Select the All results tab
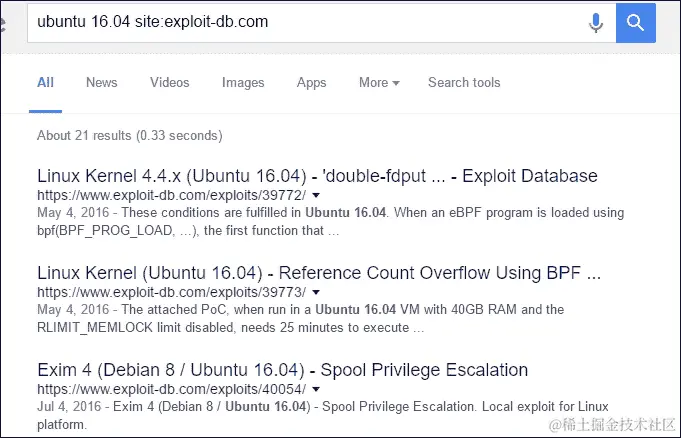This screenshot has width=681, height=438. 45,82
